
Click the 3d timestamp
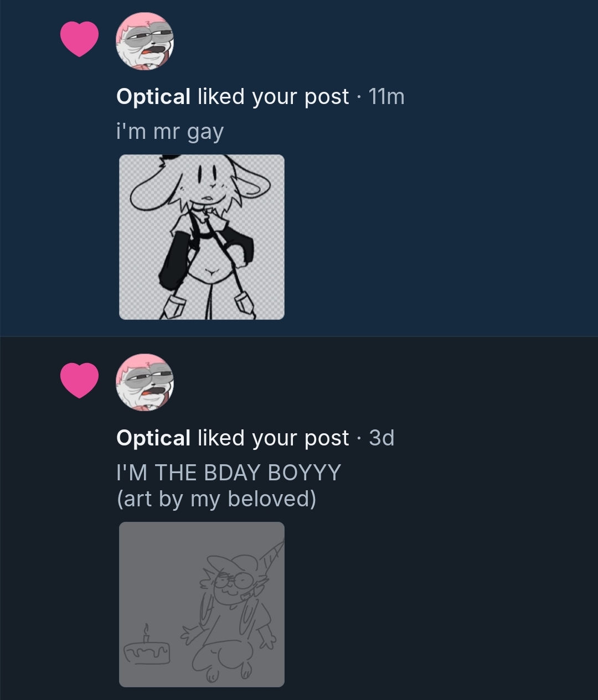point(382,438)
